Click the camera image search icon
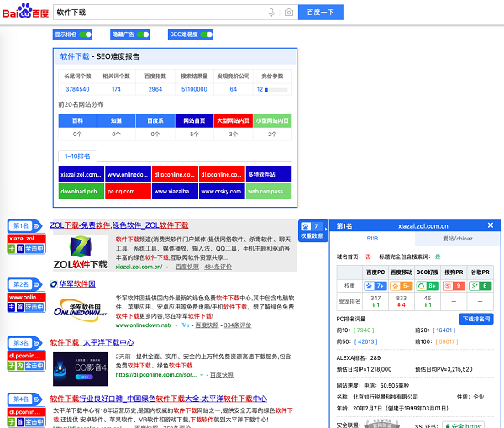The height and width of the screenshot is (428, 504). pos(288,13)
